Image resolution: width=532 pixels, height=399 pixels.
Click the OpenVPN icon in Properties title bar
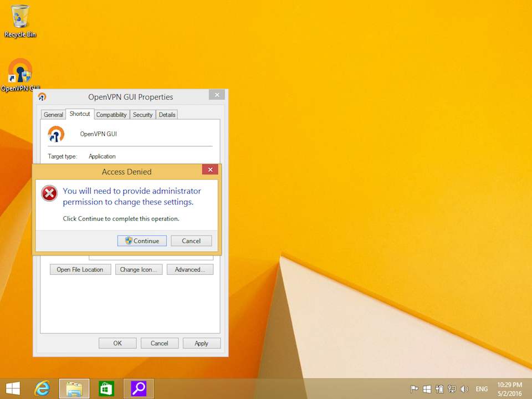coord(42,97)
